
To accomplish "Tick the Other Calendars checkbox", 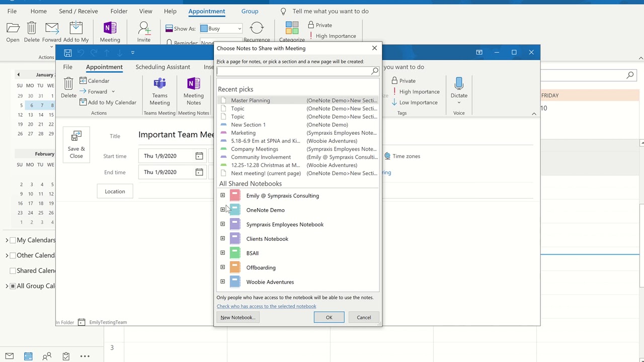I will point(13,255).
